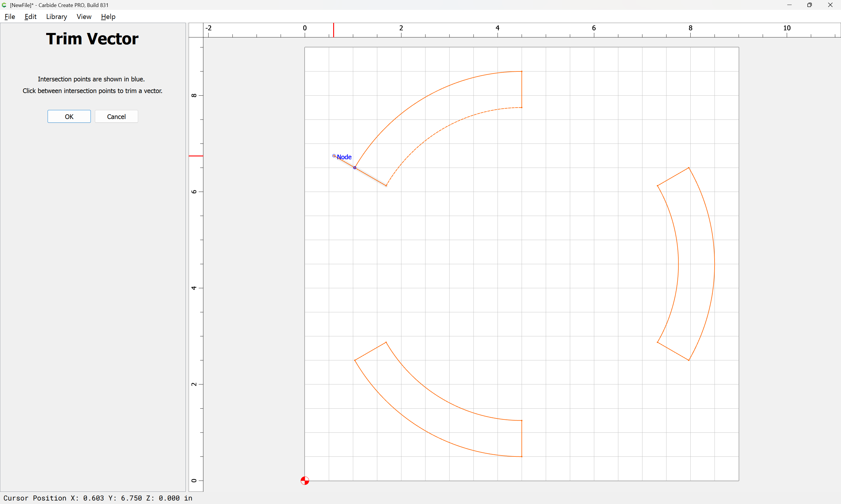Confirm trim with the OK button

point(69,116)
